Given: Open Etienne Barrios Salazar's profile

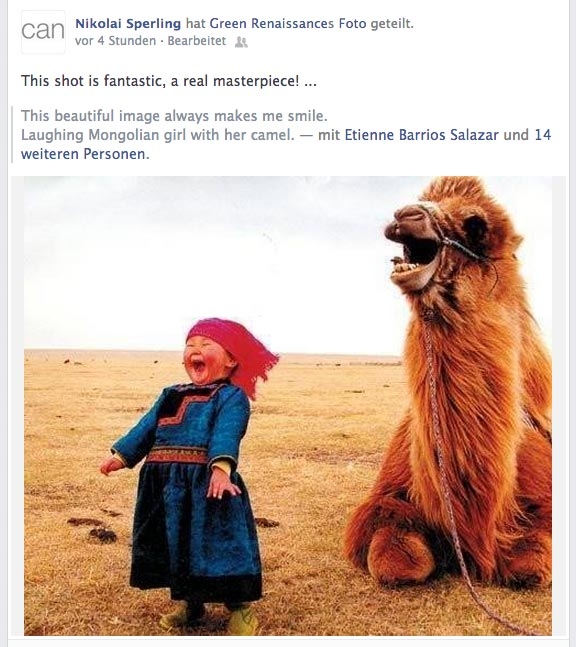Looking at the screenshot, I should [x=422, y=135].
